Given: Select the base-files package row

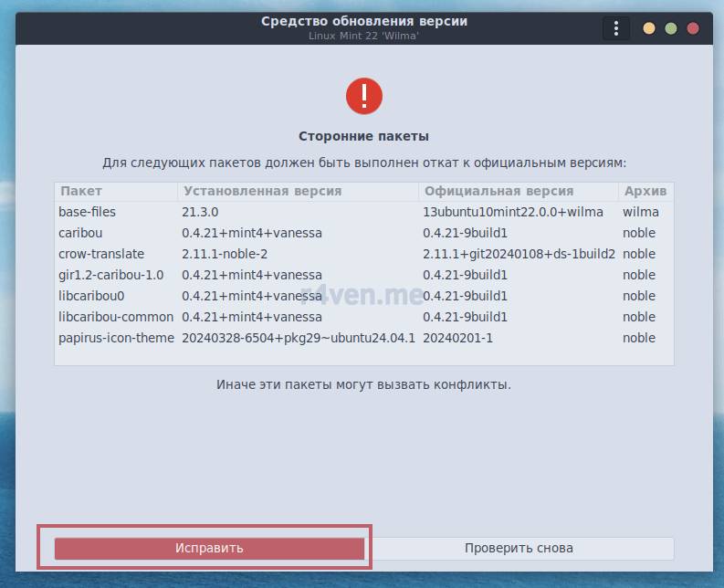Looking at the screenshot, I should 88,212.
